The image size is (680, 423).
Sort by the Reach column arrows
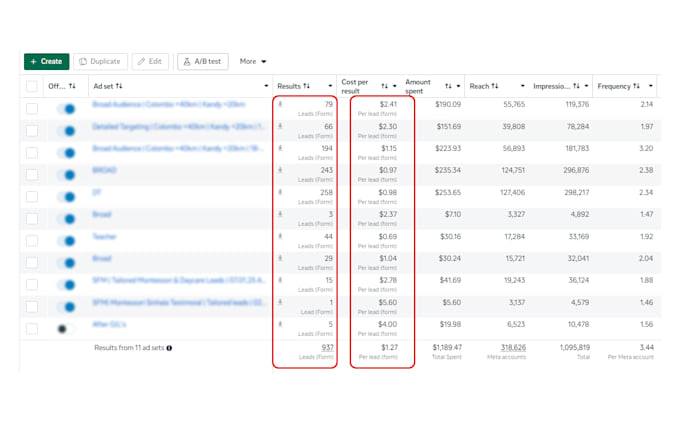[x=495, y=86]
